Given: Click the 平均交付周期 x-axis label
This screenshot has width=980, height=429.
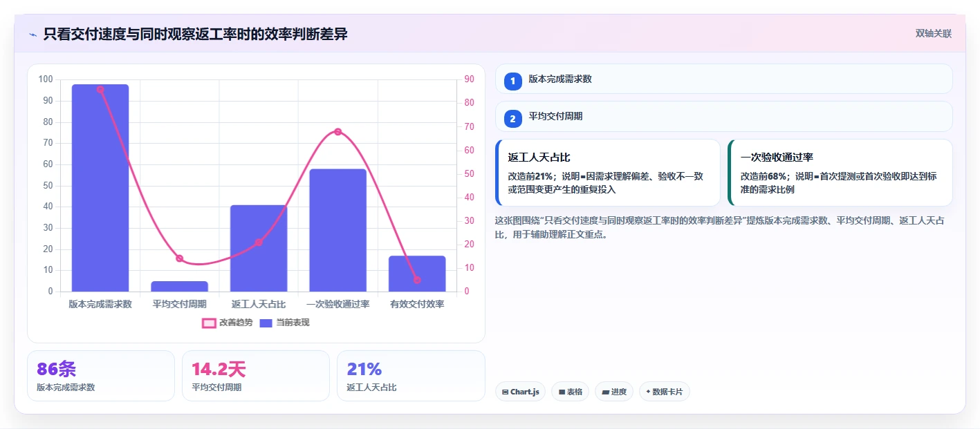Looking at the screenshot, I should tap(179, 304).
